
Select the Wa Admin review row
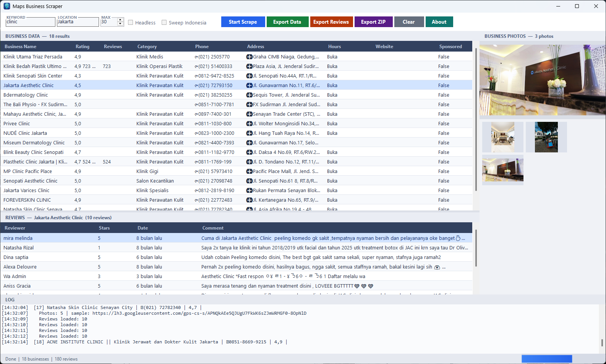click(236, 276)
